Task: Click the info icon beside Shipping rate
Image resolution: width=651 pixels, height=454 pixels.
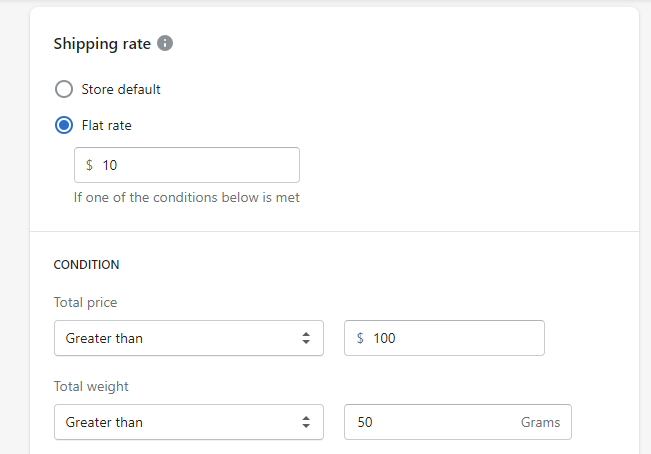Action: (x=165, y=44)
